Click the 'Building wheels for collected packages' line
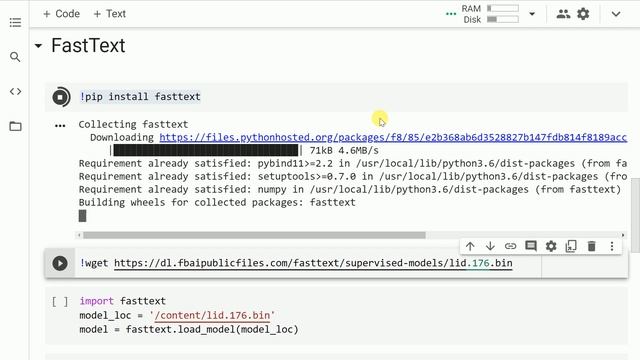 pyautogui.click(x=217, y=202)
